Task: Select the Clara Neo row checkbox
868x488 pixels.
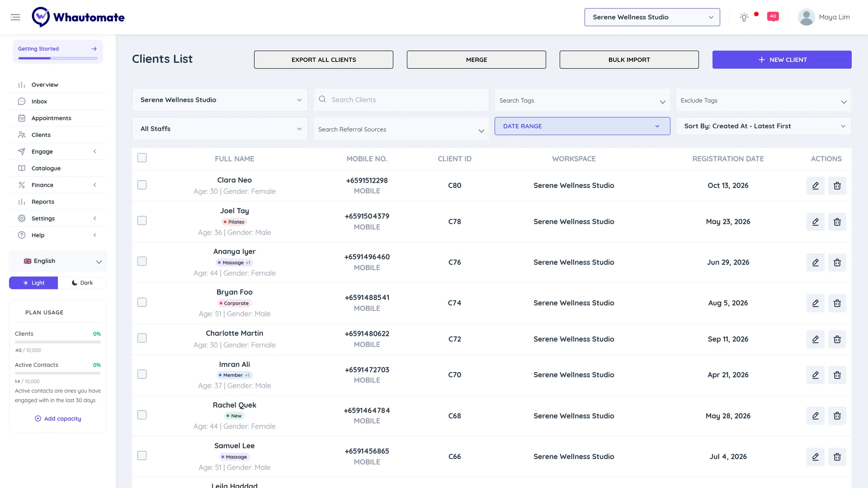Action: point(142,185)
